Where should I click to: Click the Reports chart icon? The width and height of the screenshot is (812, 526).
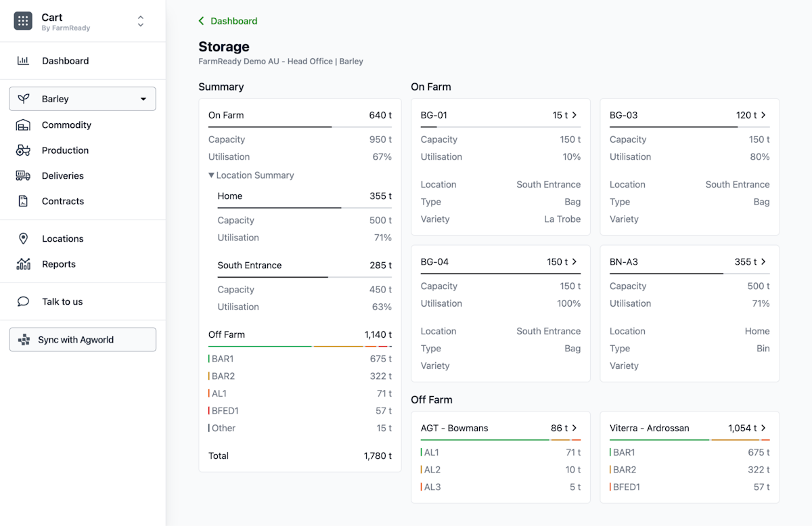click(23, 264)
